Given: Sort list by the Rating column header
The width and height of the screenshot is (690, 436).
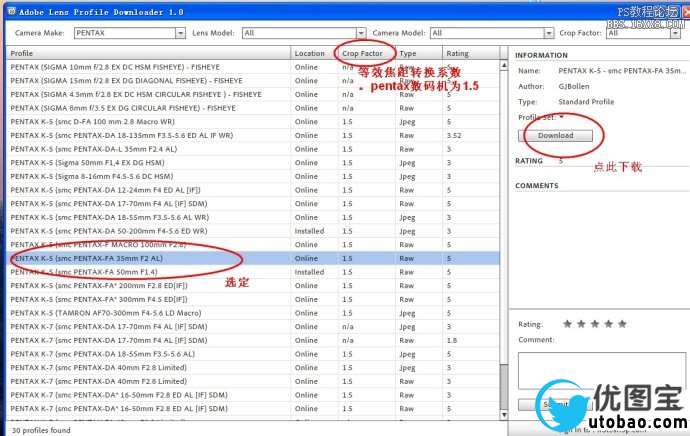Looking at the screenshot, I should [471, 53].
